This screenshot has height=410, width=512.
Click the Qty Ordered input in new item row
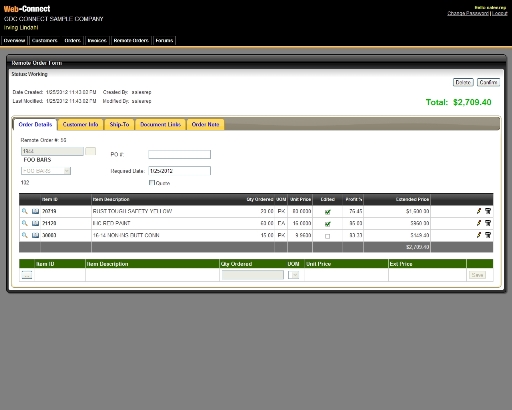coord(253,275)
